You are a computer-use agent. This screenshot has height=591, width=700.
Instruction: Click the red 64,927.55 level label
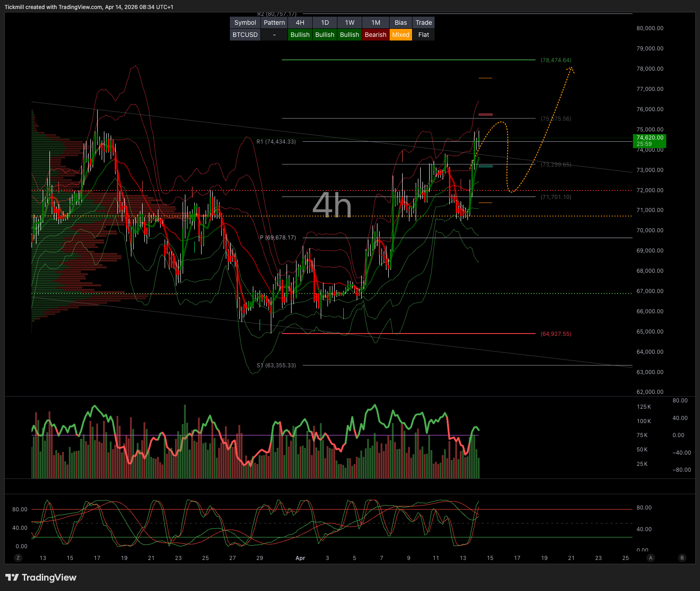pos(556,334)
